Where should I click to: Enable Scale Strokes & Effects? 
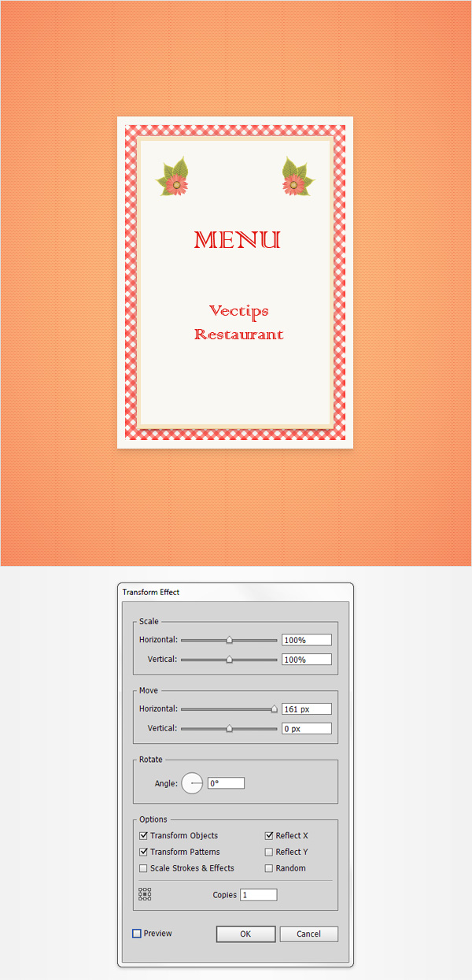[143, 868]
